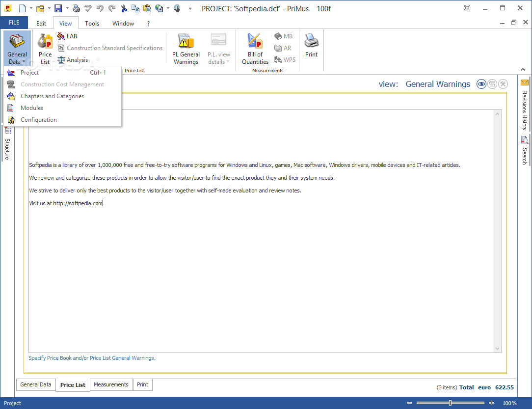
Task: Open the LAB view
Action: 67,36
